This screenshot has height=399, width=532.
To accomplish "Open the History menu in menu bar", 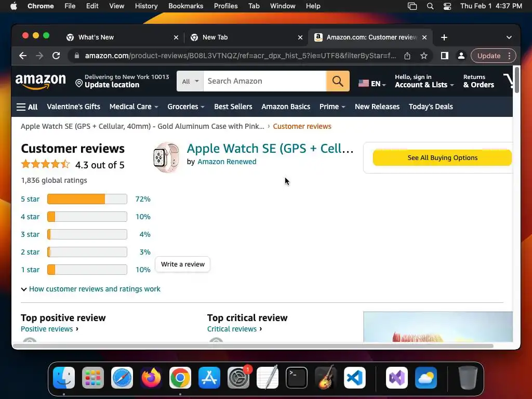I will click(x=146, y=6).
